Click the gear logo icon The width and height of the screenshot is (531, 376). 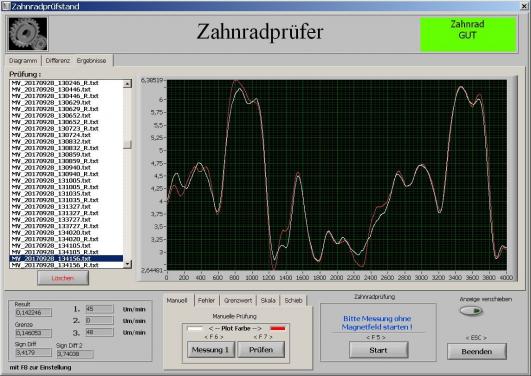(28, 34)
